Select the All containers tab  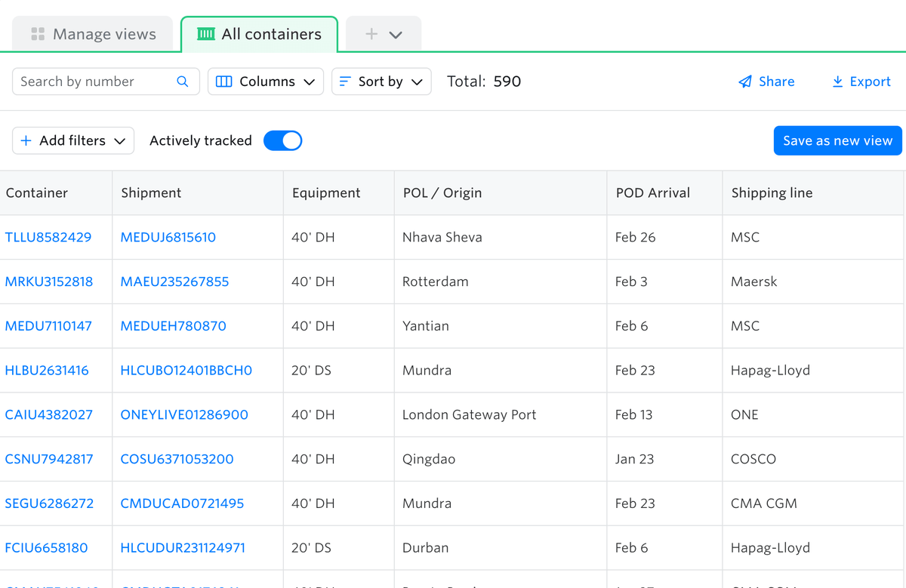coord(259,34)
